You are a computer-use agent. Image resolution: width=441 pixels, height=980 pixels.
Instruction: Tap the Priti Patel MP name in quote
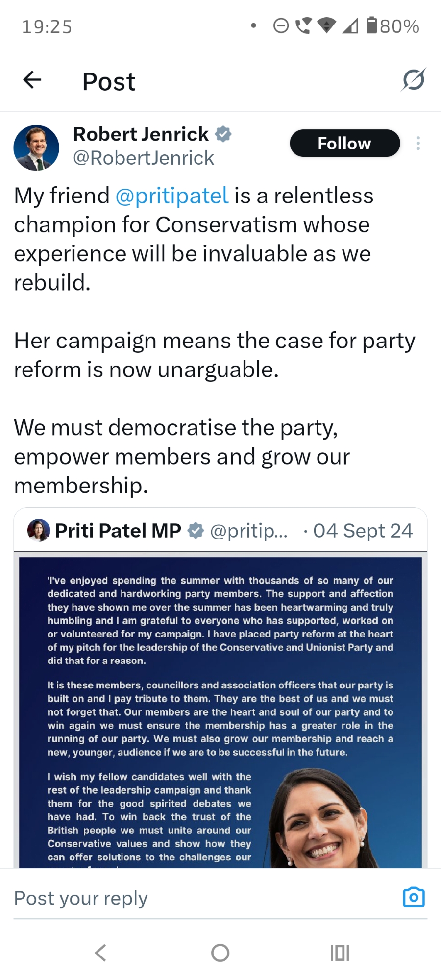click(118, 530)
